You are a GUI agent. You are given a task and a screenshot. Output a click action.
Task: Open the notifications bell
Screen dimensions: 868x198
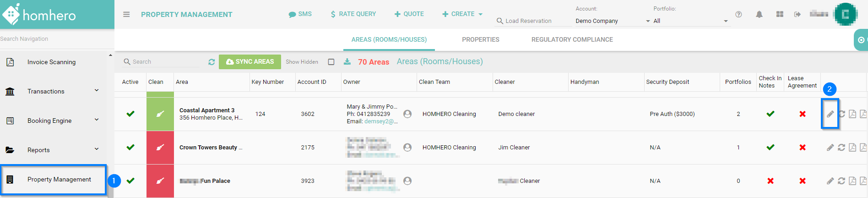click(759, 15)
